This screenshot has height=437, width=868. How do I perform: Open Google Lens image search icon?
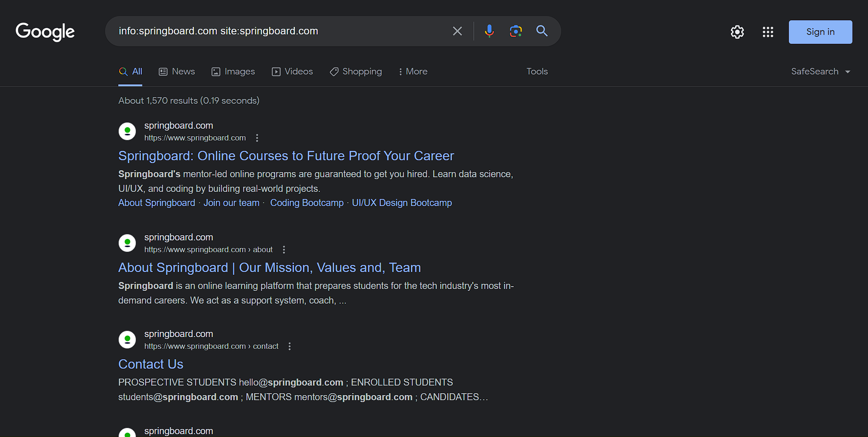(x=516, y=31)
